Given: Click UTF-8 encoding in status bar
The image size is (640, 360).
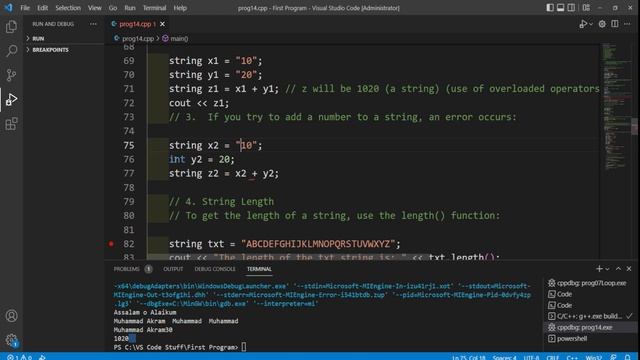Looking at the screenshot, I should tap(531, 358).
